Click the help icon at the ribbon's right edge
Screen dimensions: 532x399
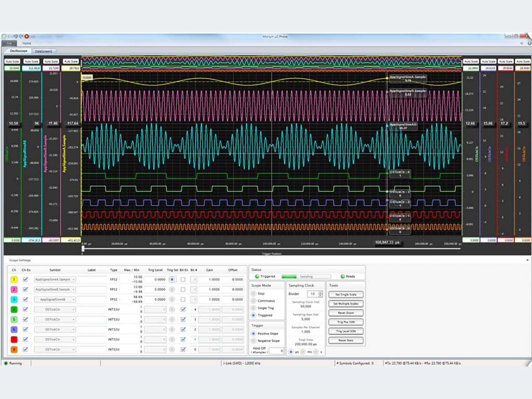[529, 44]
